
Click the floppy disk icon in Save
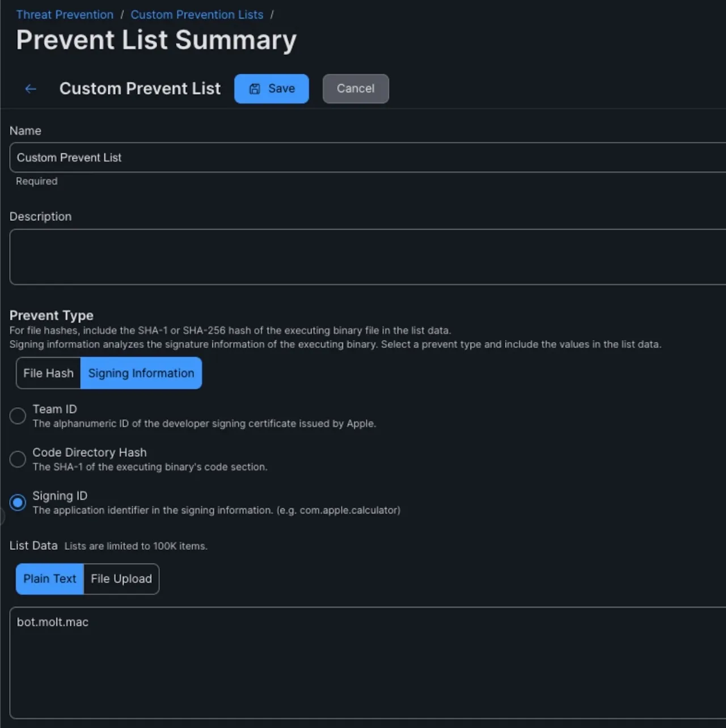[255, 89]
